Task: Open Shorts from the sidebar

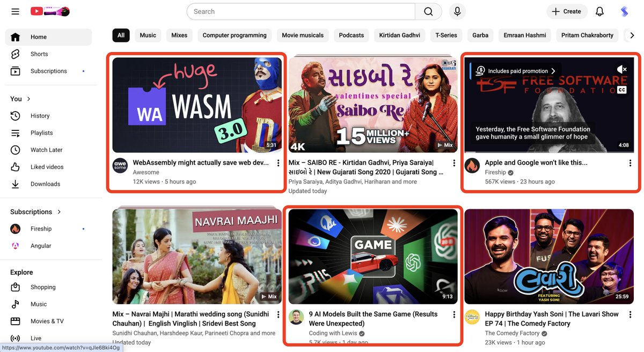Action: 49,54
